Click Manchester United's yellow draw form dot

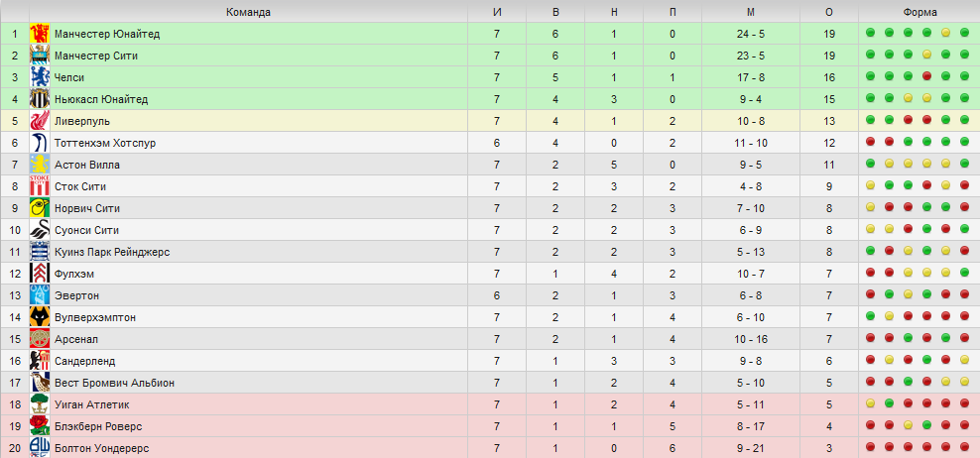(x=945, y=33)
